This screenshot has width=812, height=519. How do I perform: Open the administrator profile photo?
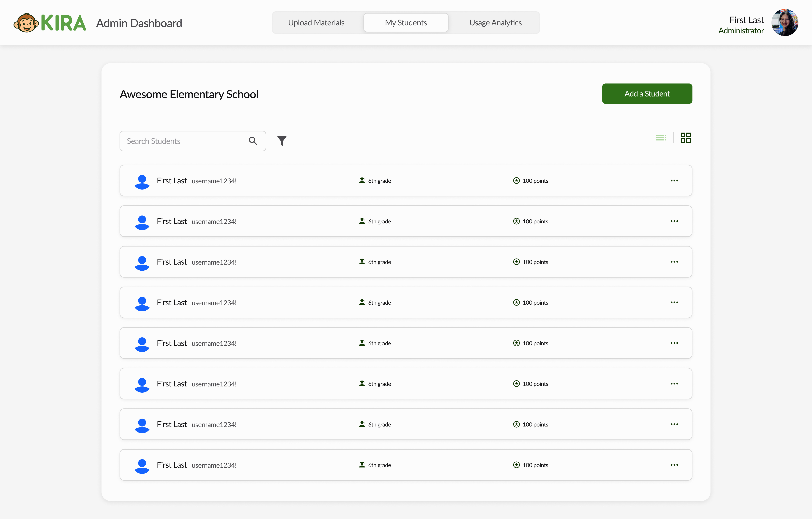click(785, 23)
